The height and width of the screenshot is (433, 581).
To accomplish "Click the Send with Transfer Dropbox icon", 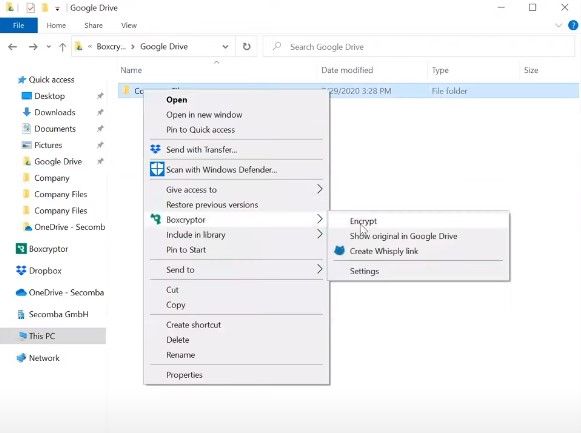I will point(156,149).
